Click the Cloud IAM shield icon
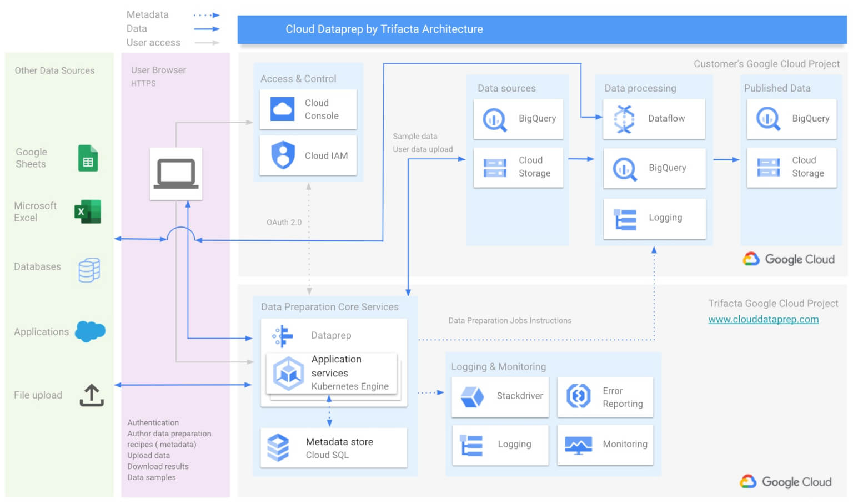The image size is (853, 504). tap(283, 155)
